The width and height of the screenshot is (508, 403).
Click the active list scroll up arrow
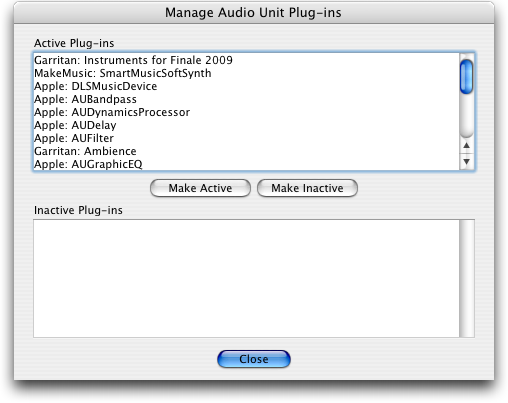467,146
